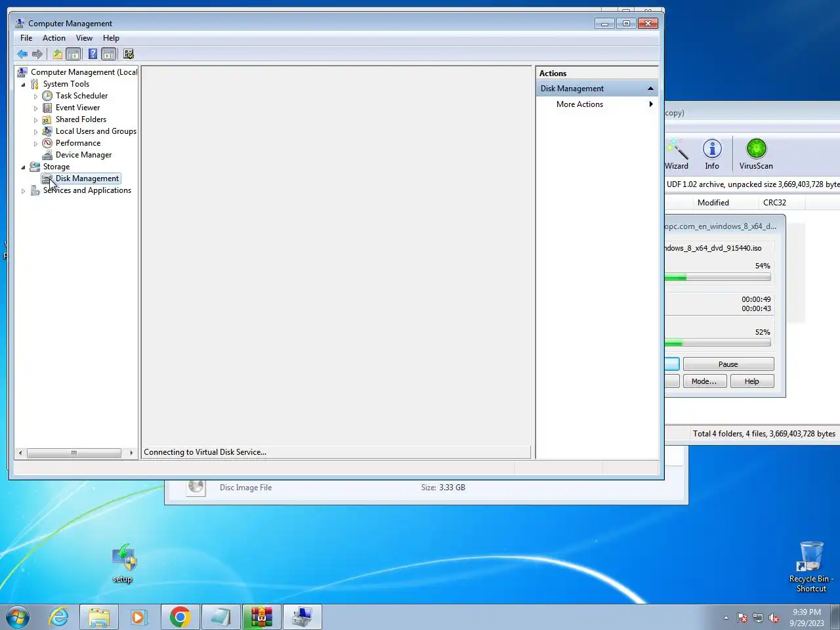
Task: Click the Device Manager icon
Action: (x=47, y=155)
